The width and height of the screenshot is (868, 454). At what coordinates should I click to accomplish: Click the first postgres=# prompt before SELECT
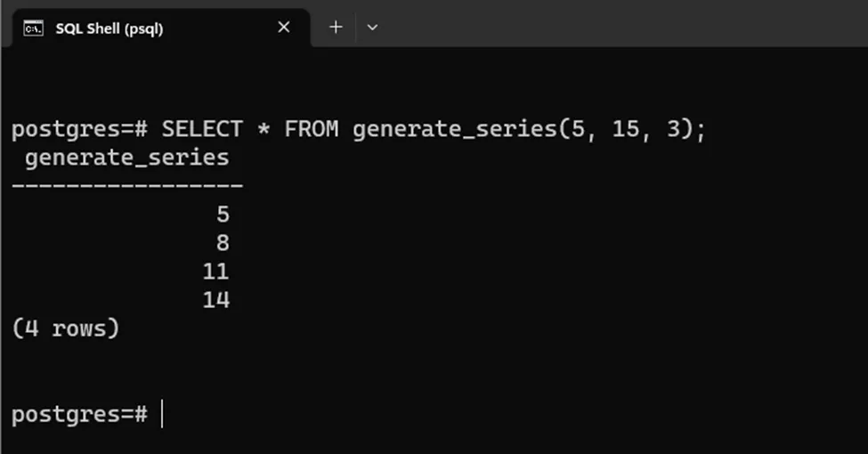[78, 129]
